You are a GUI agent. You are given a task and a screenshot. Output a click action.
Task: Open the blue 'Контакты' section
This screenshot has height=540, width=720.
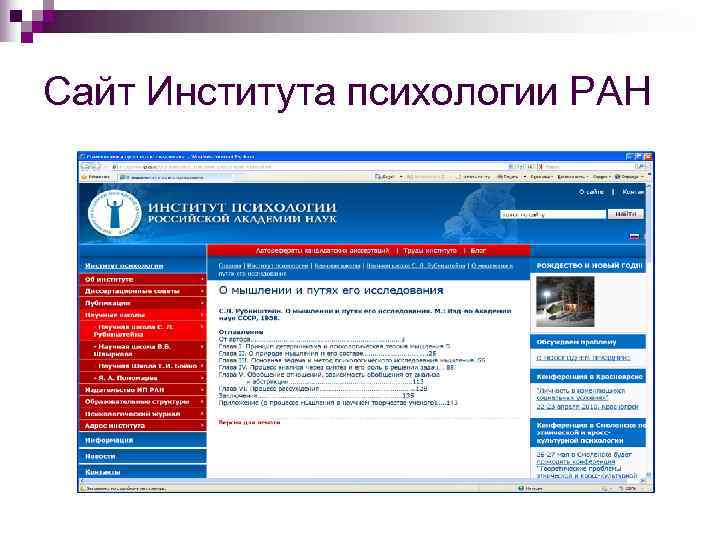tap(142, 472)
